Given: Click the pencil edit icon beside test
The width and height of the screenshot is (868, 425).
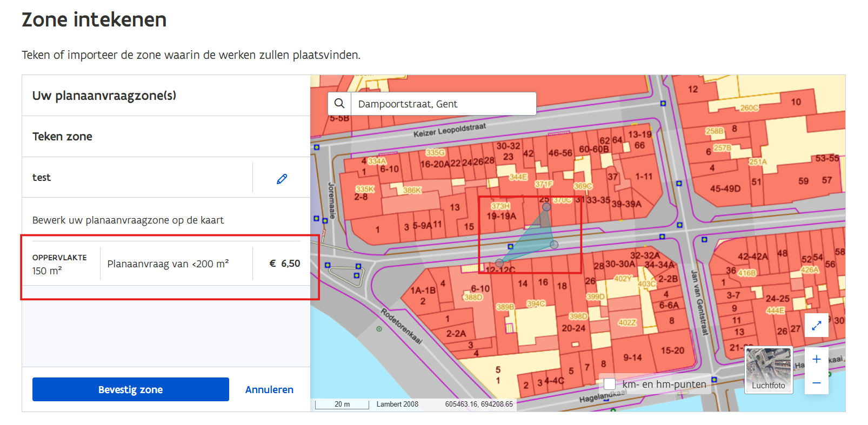Looking at the screenshot, I should 282,178.
